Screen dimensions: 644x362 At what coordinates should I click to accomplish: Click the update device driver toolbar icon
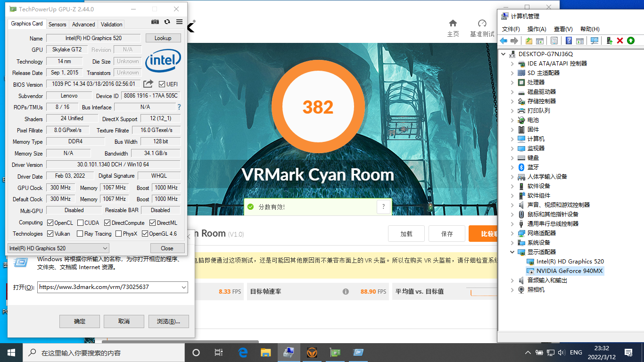tap(609, 41)
